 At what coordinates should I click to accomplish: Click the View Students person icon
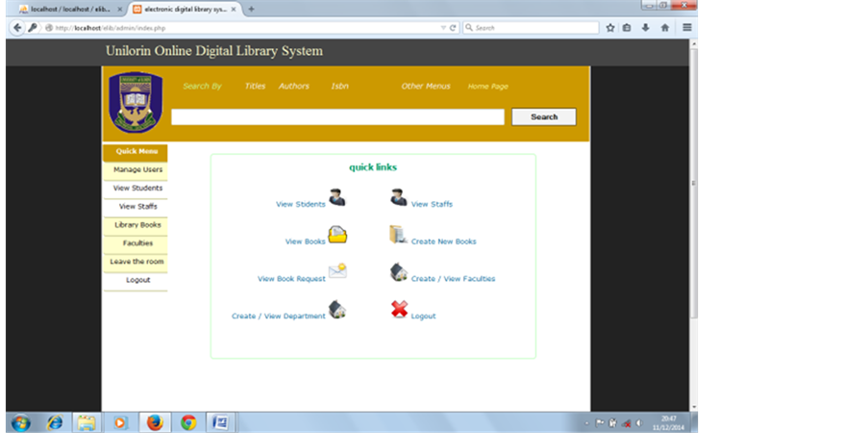(336, 198)
